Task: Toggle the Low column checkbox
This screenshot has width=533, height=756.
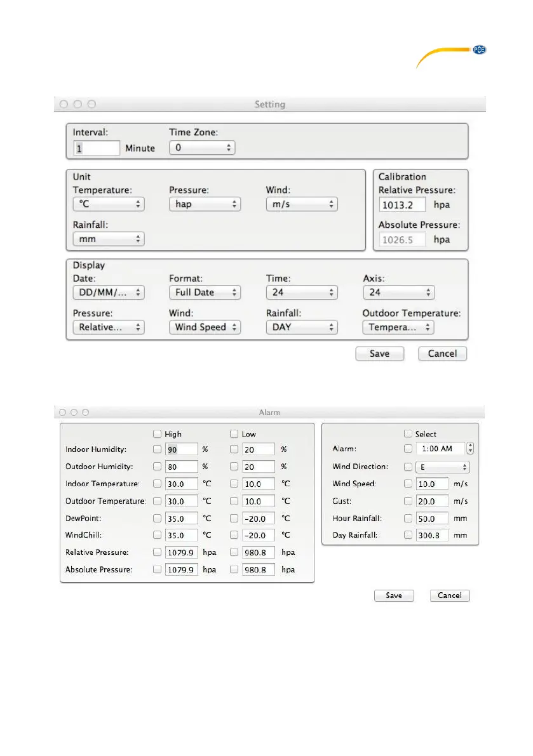Action: 234,434
